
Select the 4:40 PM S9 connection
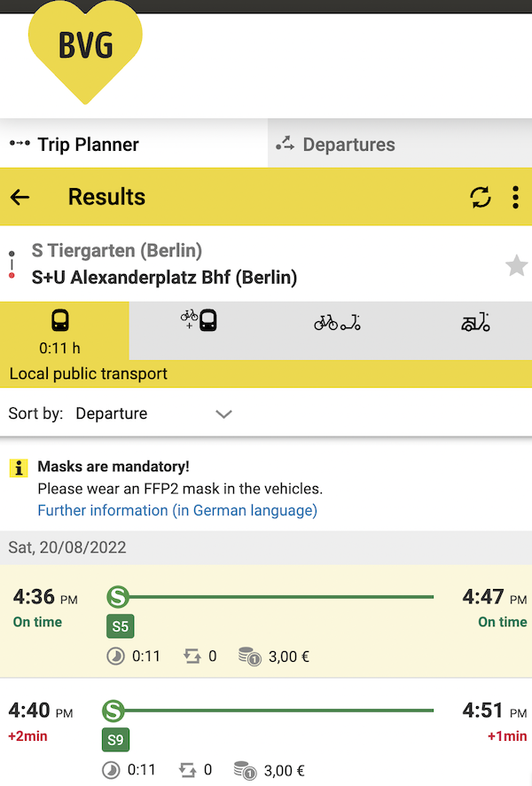[266, 733]
